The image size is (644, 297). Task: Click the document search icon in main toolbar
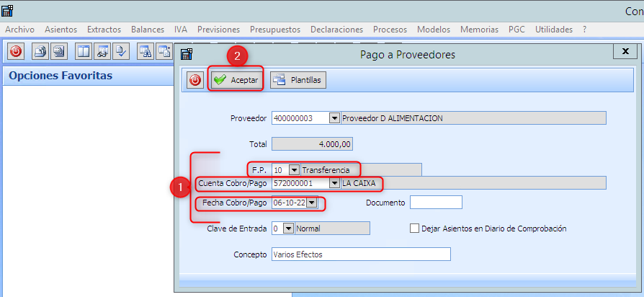102,51
